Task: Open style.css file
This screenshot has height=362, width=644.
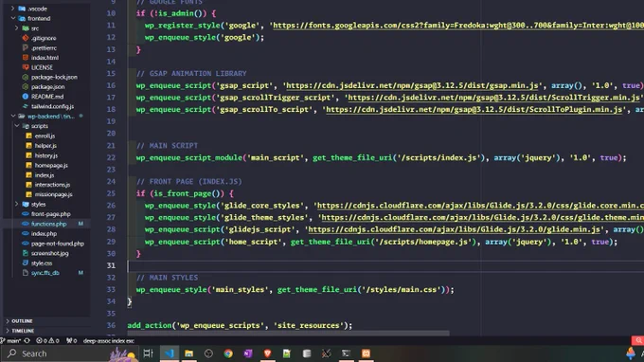Action: (x=42, y=263)
